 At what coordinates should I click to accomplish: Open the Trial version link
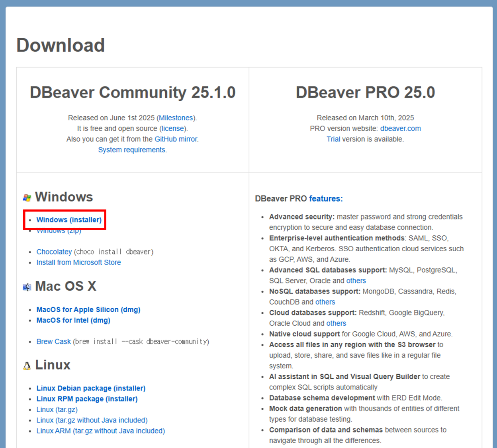[x=333, y=139]
